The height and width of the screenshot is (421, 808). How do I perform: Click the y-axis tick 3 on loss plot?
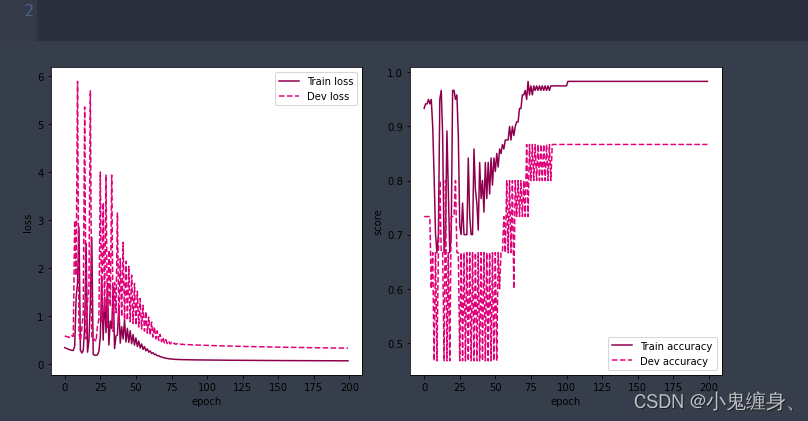tap(42, 221)
